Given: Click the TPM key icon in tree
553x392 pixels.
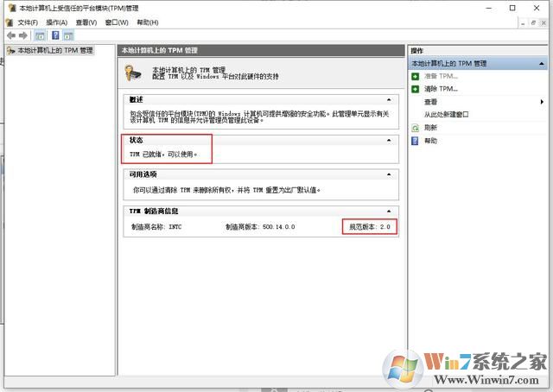Looking at the screenshot, I should point(11,50).
